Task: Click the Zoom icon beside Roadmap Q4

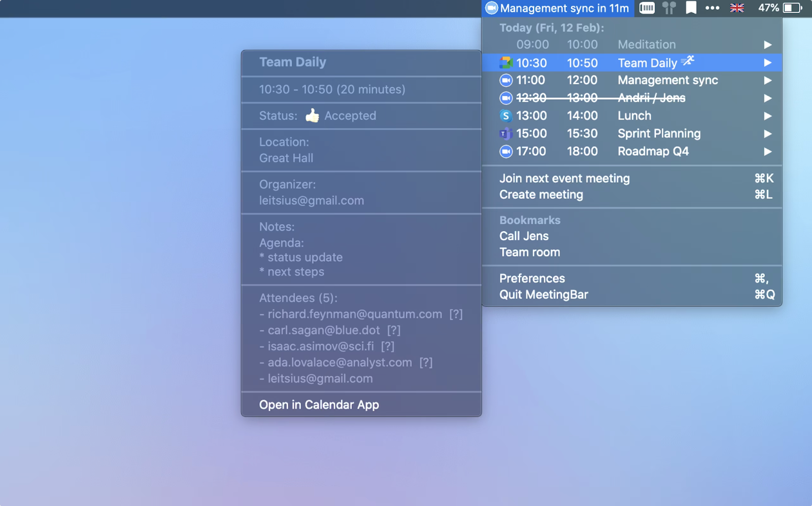Action: (x=505, y=152)
